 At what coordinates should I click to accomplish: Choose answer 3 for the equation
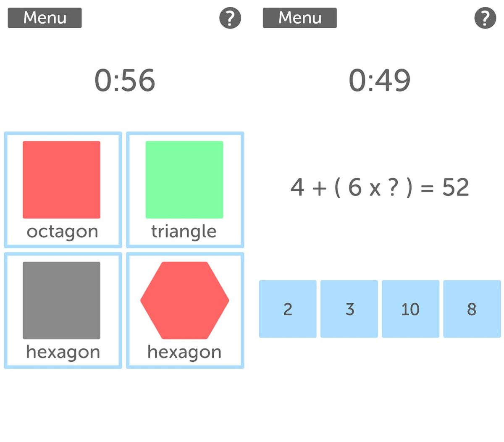click(x=349, y=309)
